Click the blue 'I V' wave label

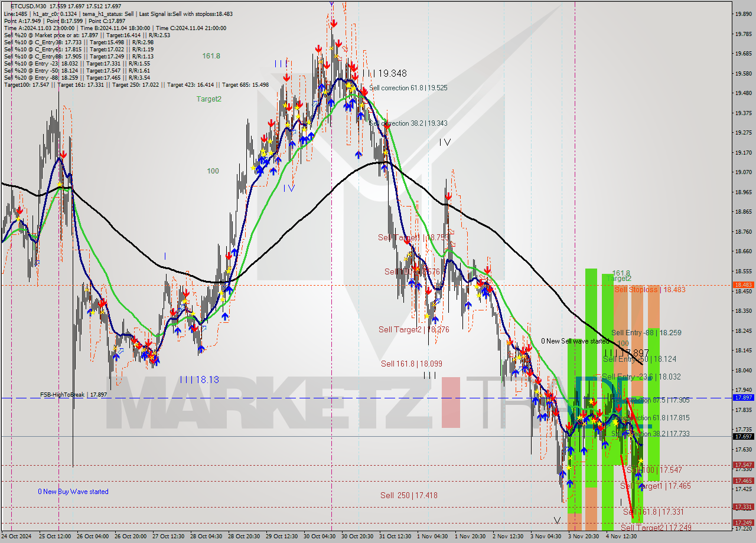(289, 188)
